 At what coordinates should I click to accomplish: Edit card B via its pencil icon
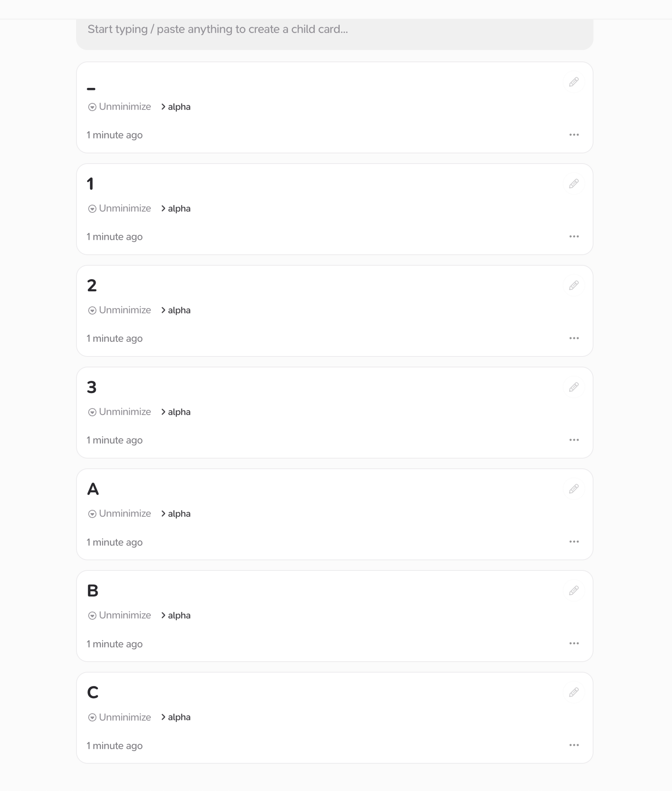[574, 590]
